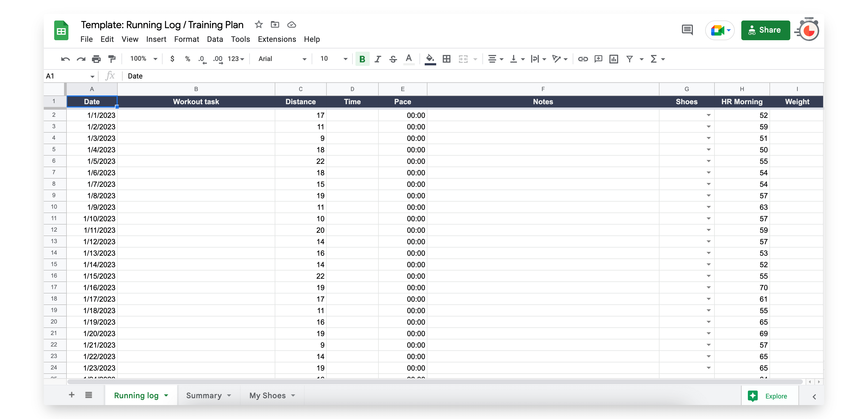Insert a link using the toolbar
The image size is (868, 419).
583,59
